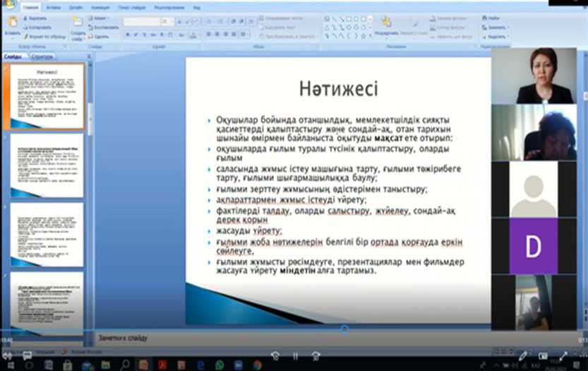The width and height of the screenshot is (588, 371).
Task: Expand the Макет layout dropdown
Action: pyautogui.click(x=102, y=18)
